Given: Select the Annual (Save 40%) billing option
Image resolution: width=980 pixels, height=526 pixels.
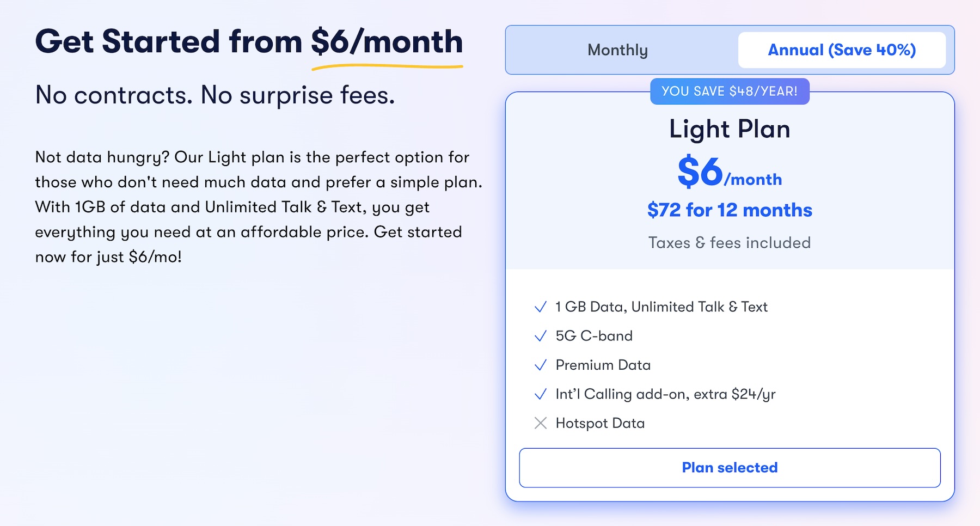Looking at the screenshot, I should tap(842, 50).
